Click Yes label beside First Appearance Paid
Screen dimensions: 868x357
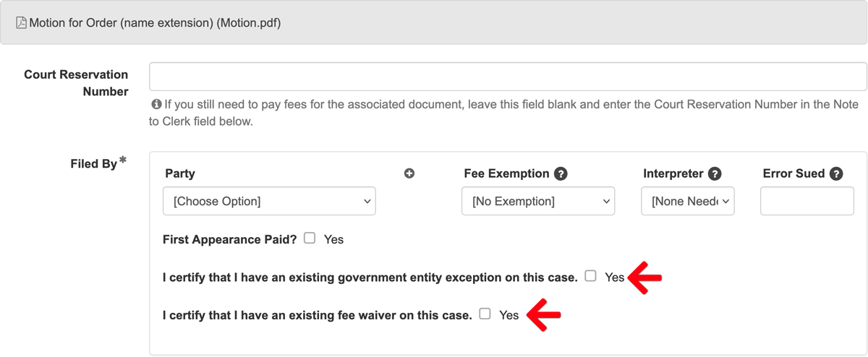(333, 239)
